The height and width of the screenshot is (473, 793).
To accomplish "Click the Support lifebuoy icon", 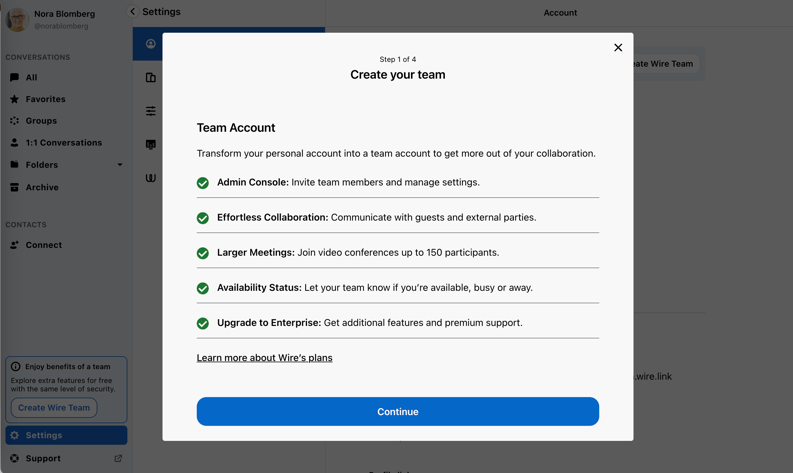I will (x=14, y=458).
